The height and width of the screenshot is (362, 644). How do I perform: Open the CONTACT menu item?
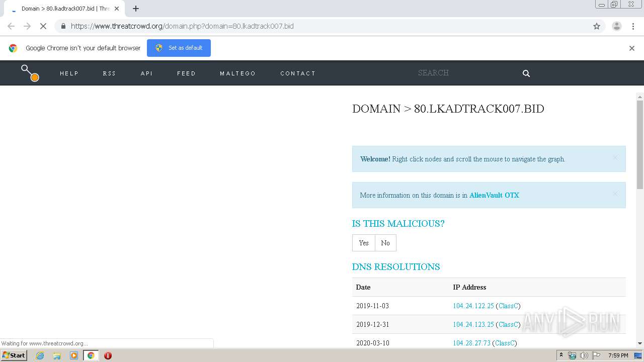point(298,73)
